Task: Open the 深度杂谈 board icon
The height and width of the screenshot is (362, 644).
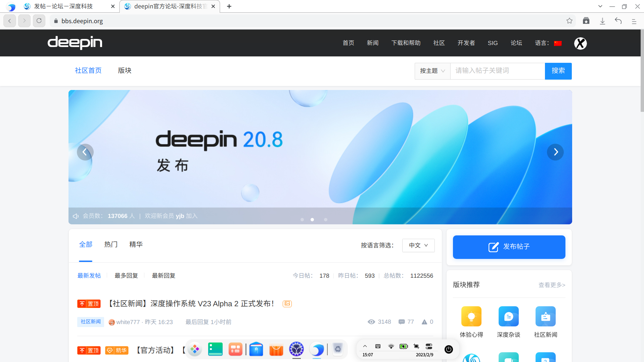Action: [509, 316]
